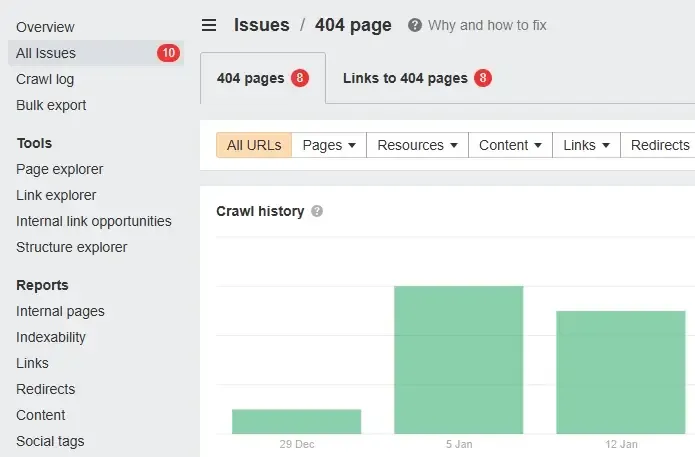The width and height of the screenshot is (695, 457).
Task: Open Overview in the sidebar
Action: click(45, 27)
